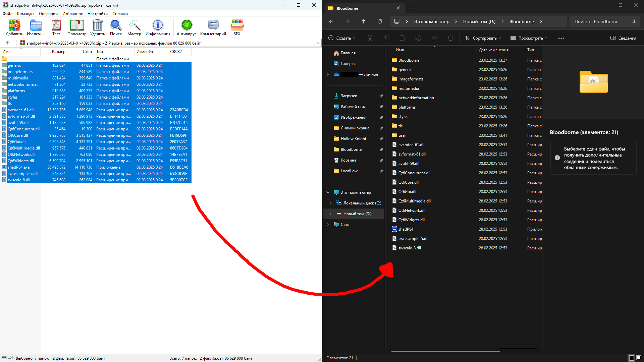Switch Explorer to details list view icon

pos(631,358)
